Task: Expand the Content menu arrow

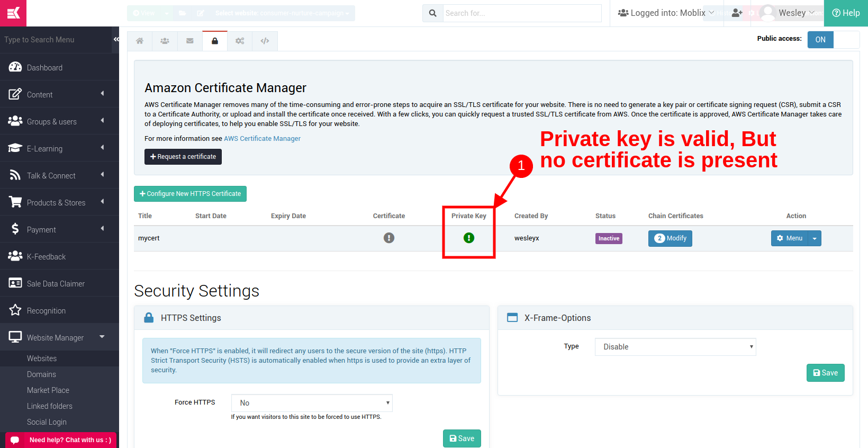Action: (102, 94)
